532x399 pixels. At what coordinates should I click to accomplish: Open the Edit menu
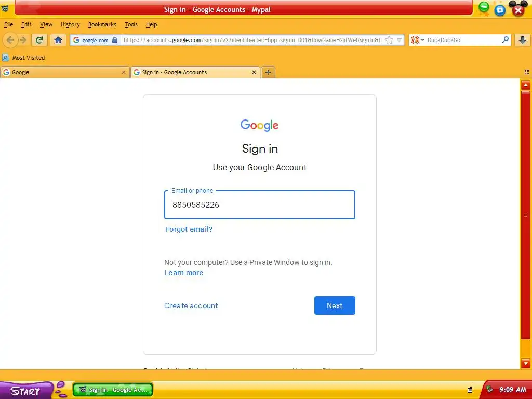26,24
